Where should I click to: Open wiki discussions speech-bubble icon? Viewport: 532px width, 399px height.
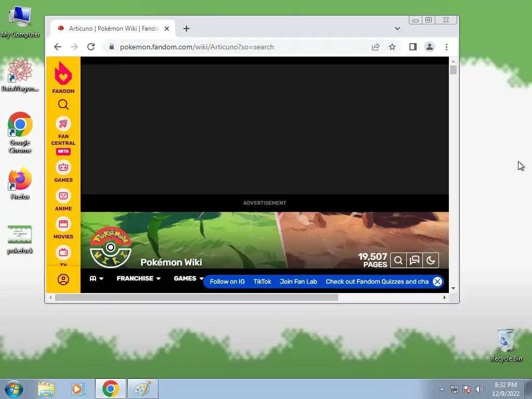[x=414, y=260]
